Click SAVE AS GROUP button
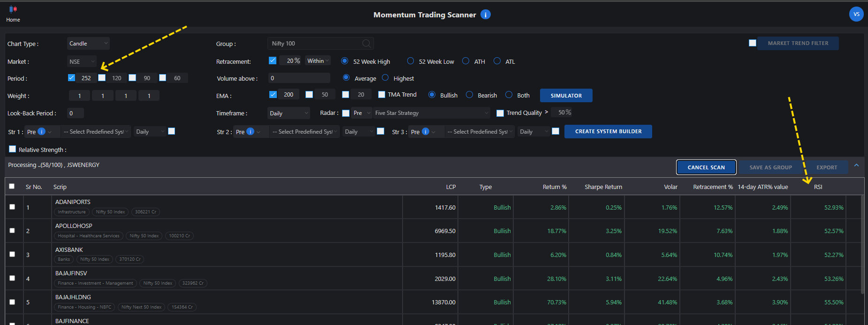This screenshot has height=325, width=868. click(770, 167)
